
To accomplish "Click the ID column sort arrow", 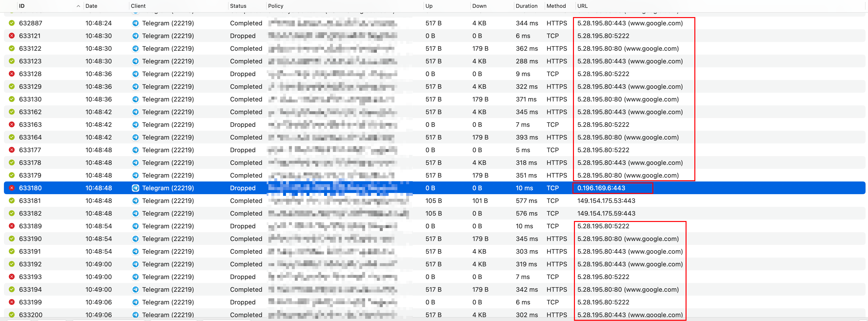I will pyautogui.click(x=78, y=6).
